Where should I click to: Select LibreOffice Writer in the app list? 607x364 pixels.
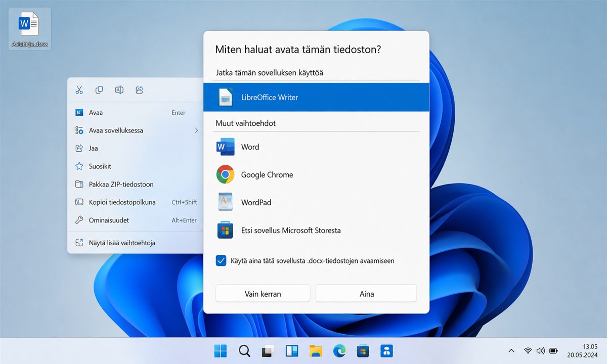click(x=316, y=97)
